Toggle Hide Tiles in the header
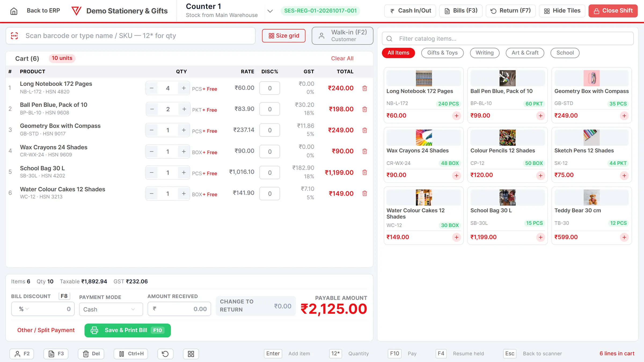This screenshot has height=362, width=644. pos(562,11)
